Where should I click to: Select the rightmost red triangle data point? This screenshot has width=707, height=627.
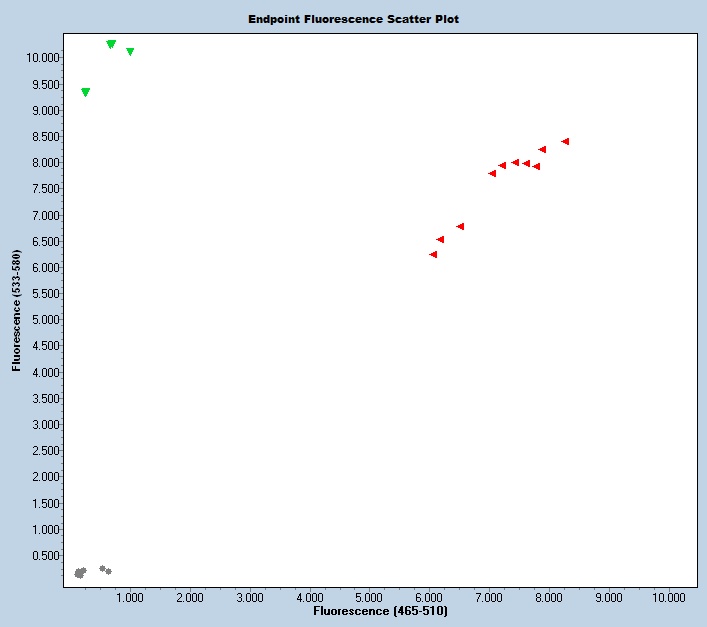click(565, 141)
